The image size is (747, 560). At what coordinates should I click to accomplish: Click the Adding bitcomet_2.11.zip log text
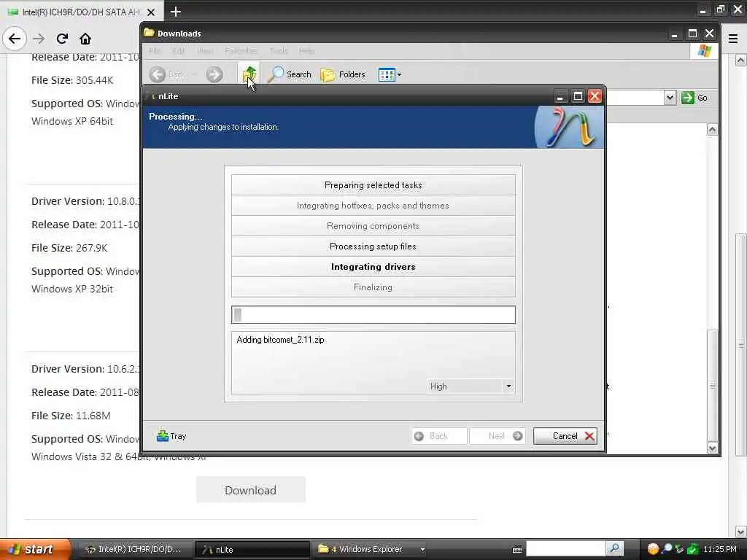point(281,340)
